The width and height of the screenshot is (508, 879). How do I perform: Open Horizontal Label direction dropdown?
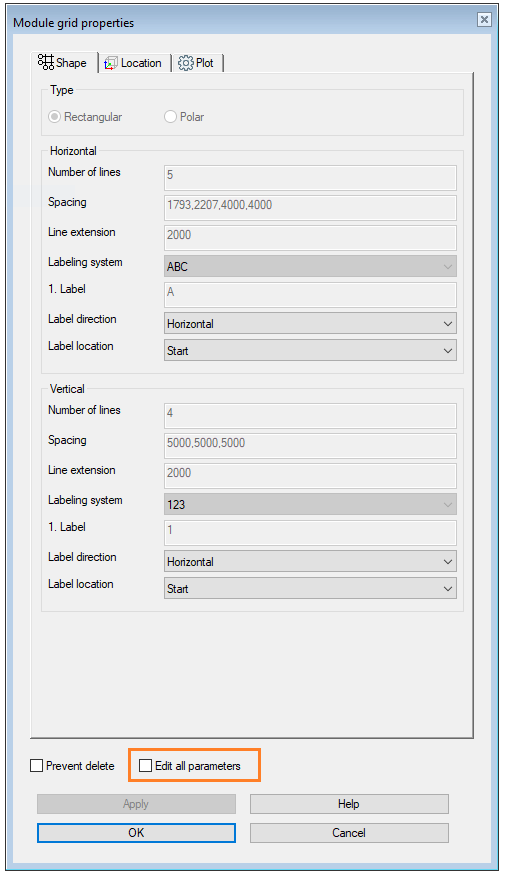(310, 323)
